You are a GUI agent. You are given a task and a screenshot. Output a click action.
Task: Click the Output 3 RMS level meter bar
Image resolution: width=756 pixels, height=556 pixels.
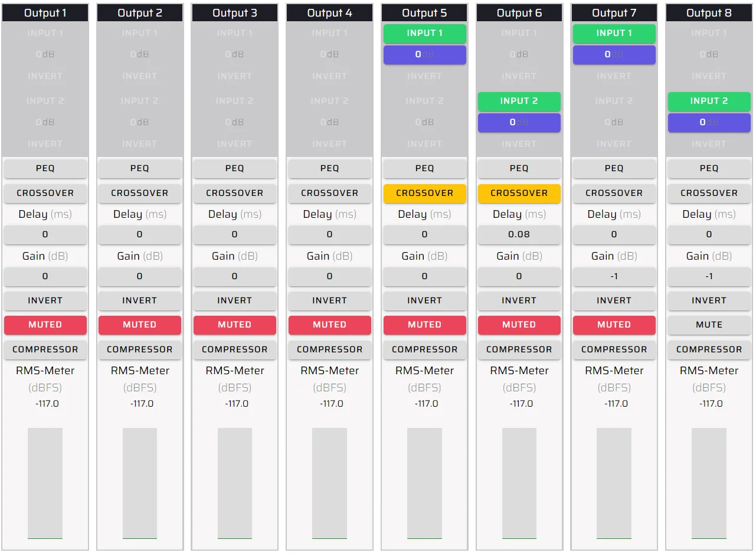[234, 483]
